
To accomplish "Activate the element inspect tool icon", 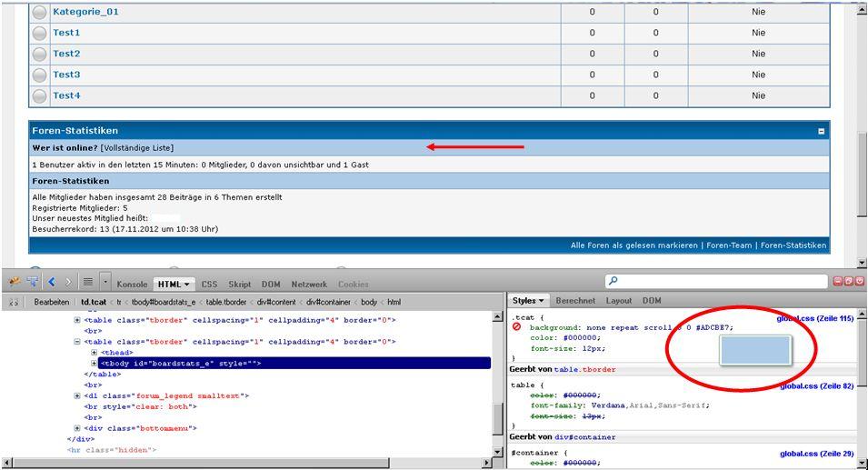I will tap(34, 282).
